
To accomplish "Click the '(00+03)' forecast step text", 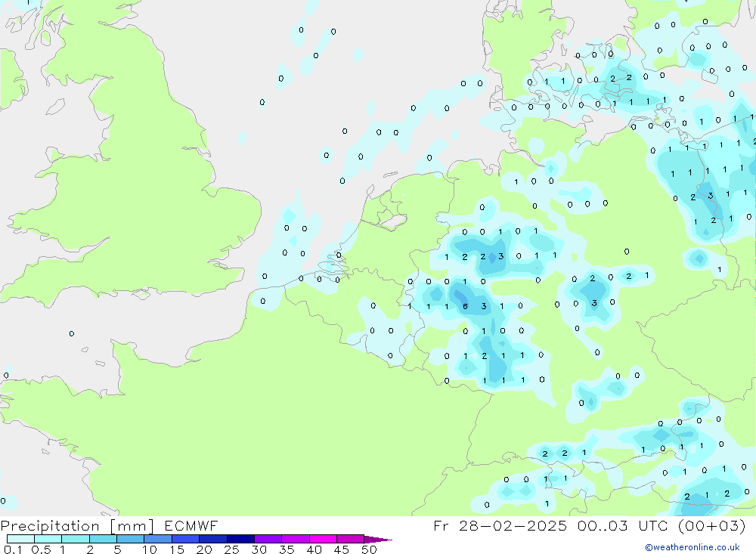I will (711, 525).
